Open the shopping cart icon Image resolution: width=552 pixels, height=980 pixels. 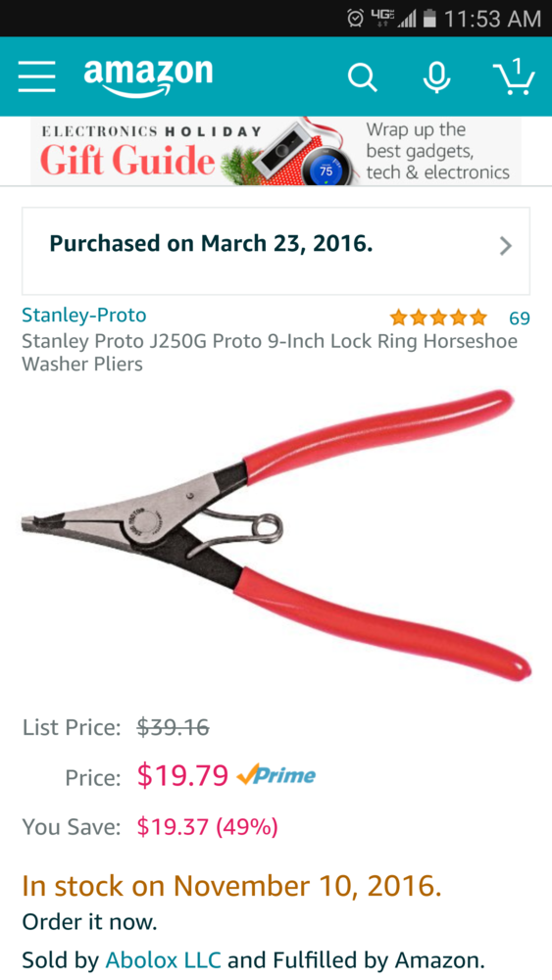pos(513,76)
